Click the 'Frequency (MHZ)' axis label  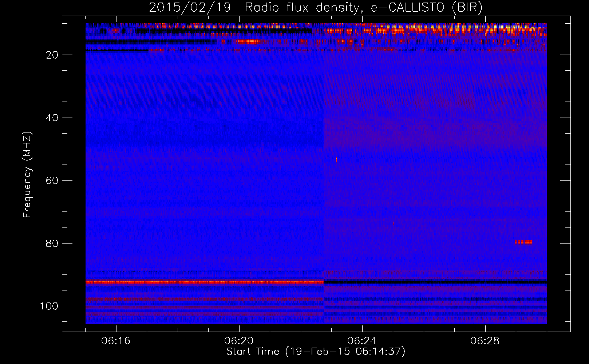tap(27, 174)
